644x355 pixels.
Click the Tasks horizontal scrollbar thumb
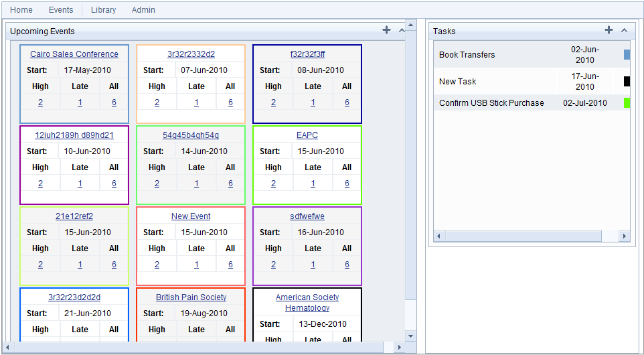[523, 236]
